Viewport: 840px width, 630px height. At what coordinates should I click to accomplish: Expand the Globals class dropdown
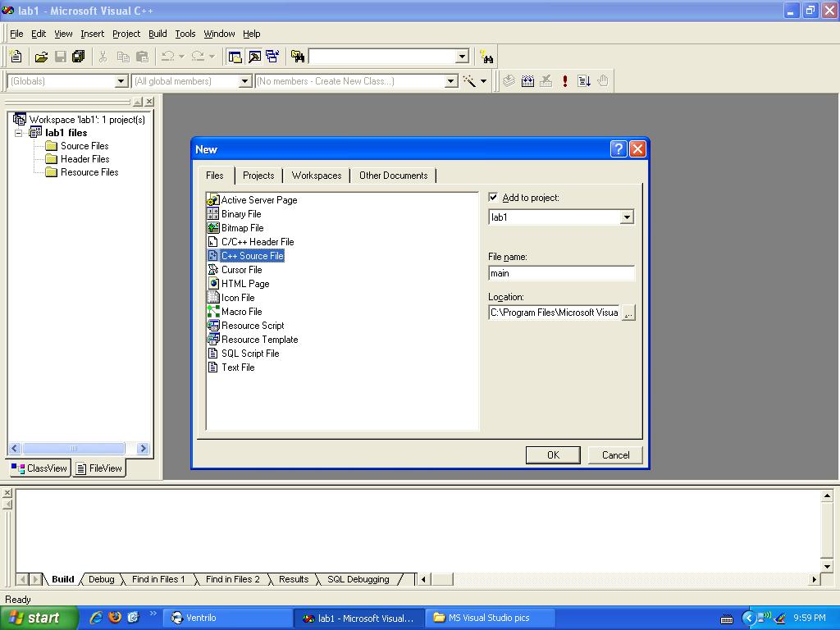coord(121,81)
